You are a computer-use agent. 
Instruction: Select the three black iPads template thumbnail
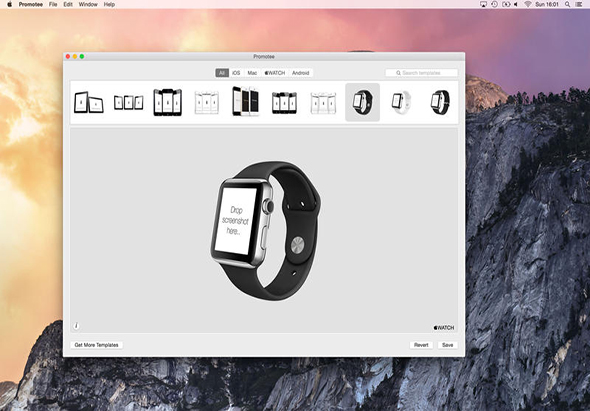click(x=128, y=102)
